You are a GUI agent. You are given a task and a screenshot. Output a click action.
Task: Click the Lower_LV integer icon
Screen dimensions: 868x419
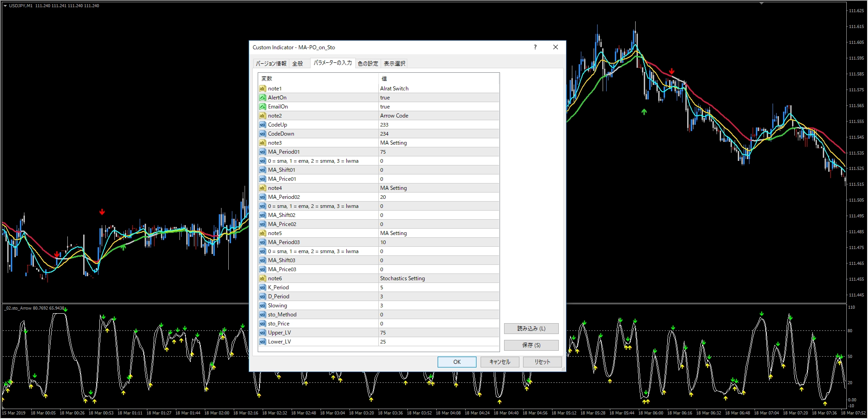pos(262,342)
